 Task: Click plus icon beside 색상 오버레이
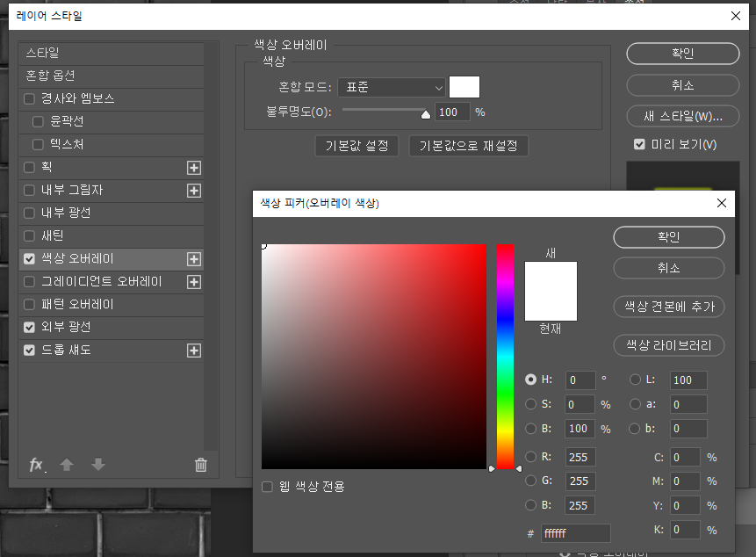[x=194, y=259]
